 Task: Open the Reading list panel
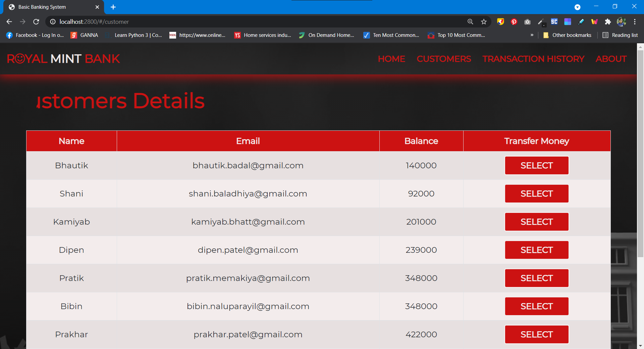click(x=624, y=35)
